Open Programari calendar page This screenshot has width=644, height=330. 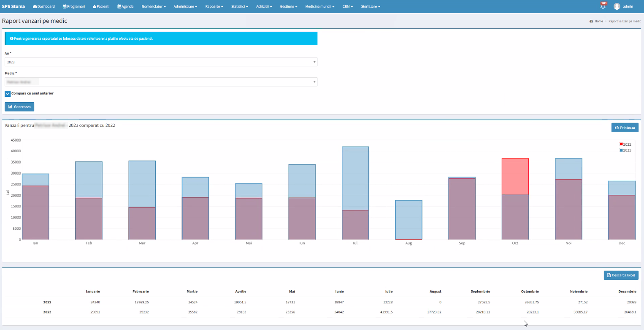tap(74, 6)
